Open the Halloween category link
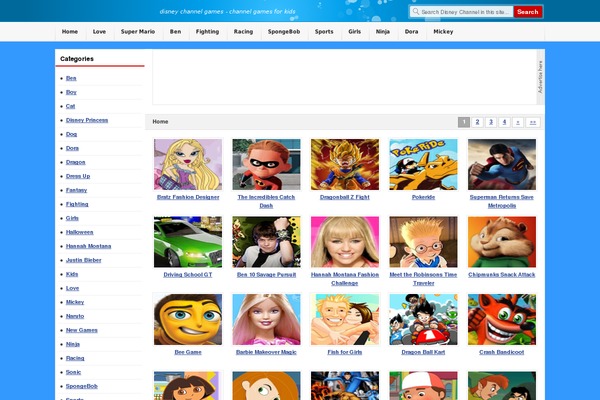The width and height of the screenshot is (600, 400). 80,232
